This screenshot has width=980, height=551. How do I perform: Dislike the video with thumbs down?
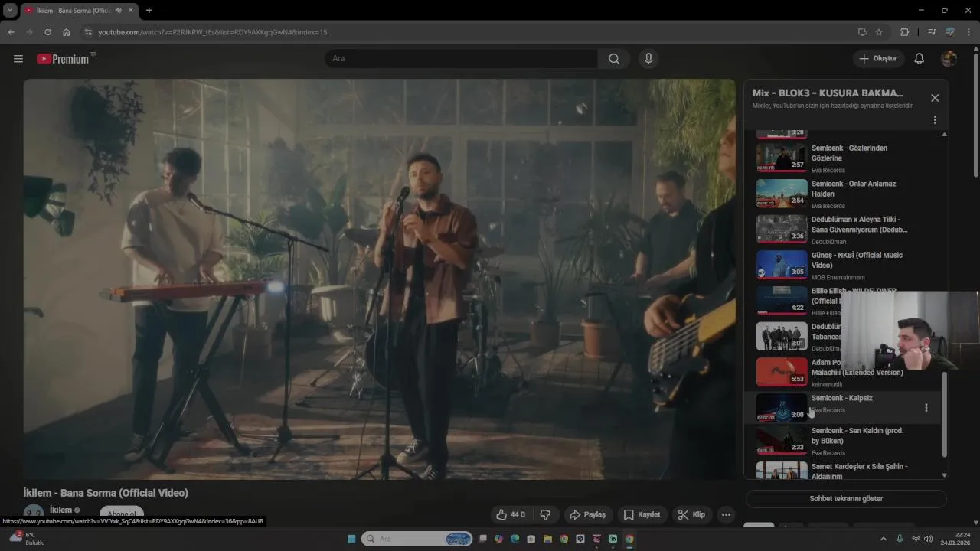(546, 514)
